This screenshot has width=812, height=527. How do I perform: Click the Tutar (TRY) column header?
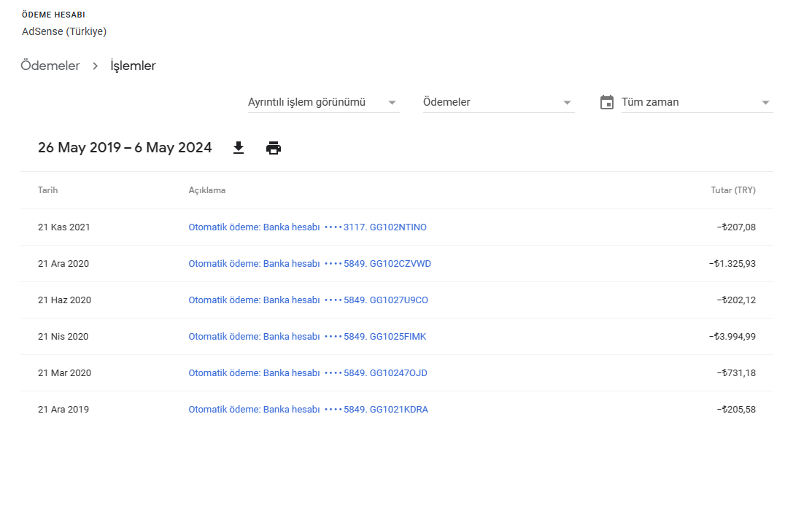coord(732,190)
